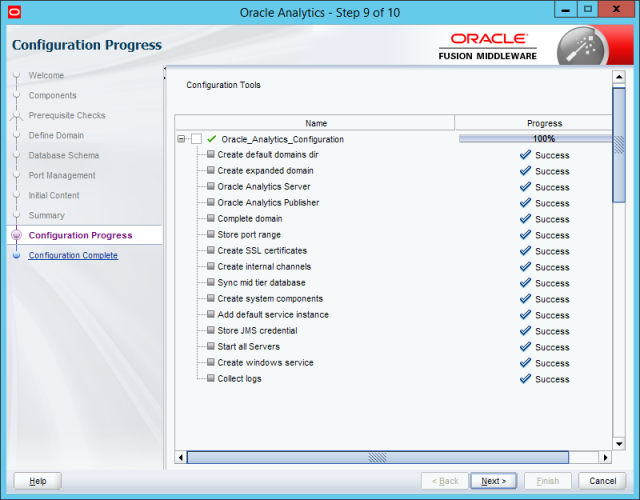Click the small square icon before Add default service instance
Screen dimensions: 640x500
[x=211, y=314]
